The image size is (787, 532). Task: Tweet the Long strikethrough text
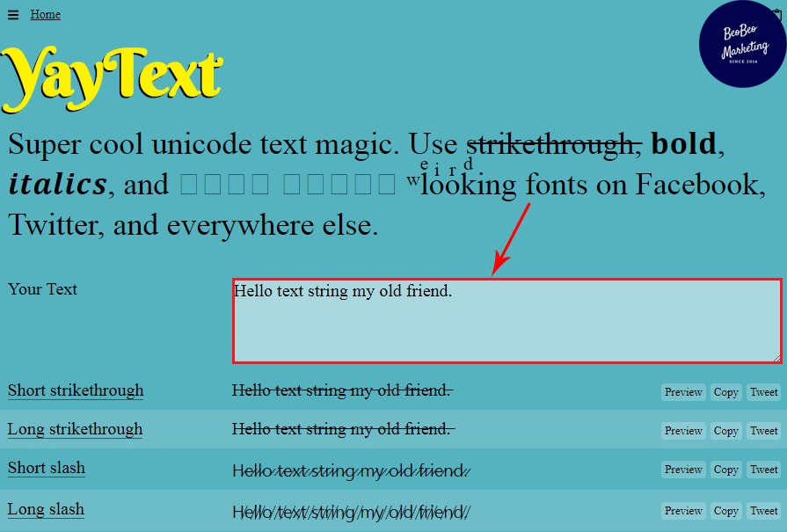[x=763, y=431]
